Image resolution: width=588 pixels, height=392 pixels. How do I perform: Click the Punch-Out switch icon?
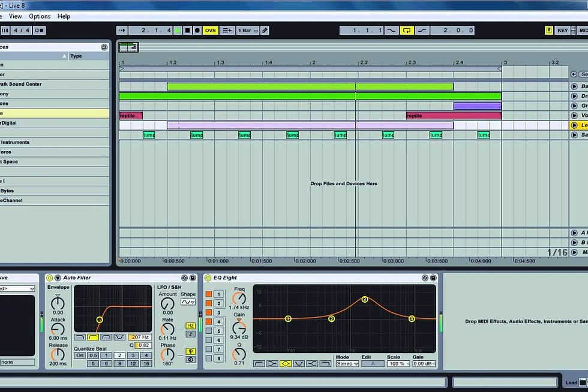point(422,31)
